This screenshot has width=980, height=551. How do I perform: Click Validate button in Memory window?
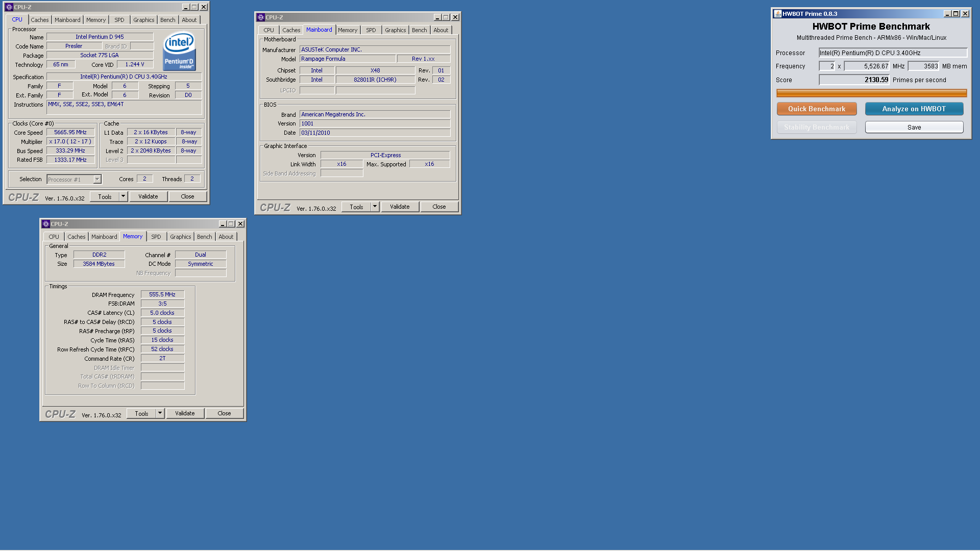[x=185, y=413]
